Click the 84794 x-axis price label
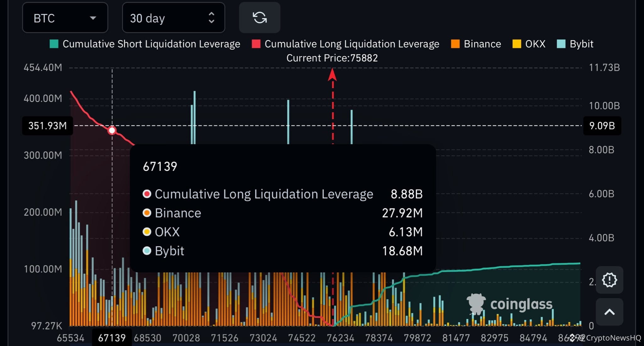 point(533,338)
